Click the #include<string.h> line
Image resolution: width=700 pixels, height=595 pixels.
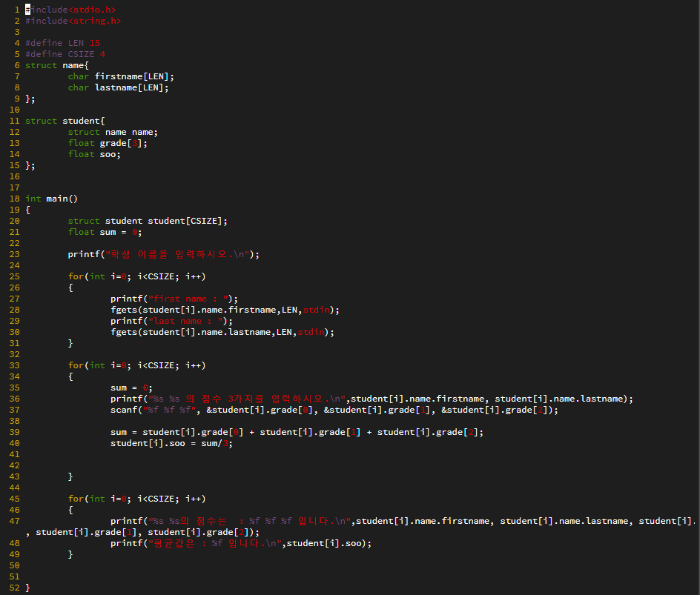pyautogui.click(x=73, y=21)
